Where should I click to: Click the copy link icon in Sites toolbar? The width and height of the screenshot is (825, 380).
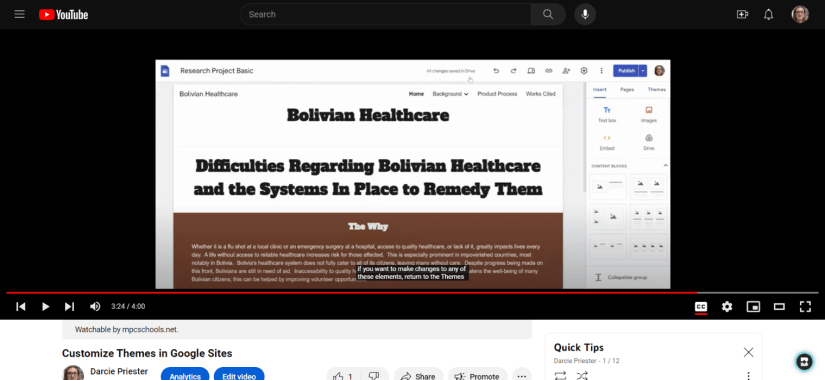548,71
